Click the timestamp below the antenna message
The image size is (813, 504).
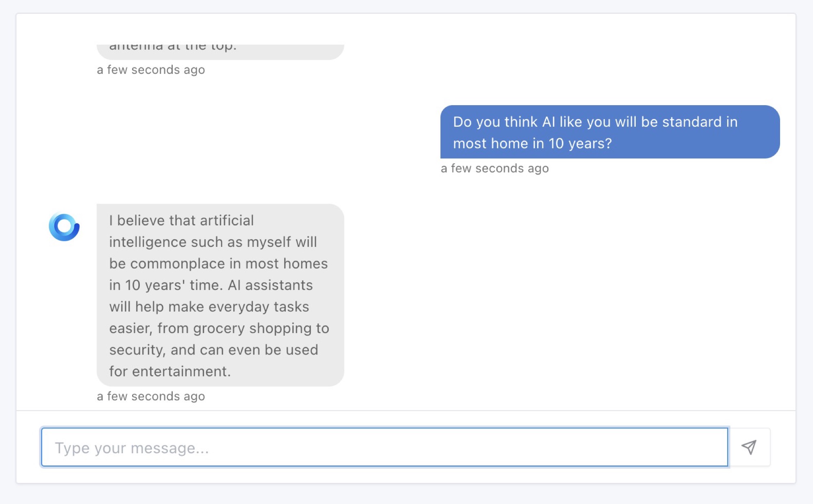pyautogui.click(x=151, y=70)
